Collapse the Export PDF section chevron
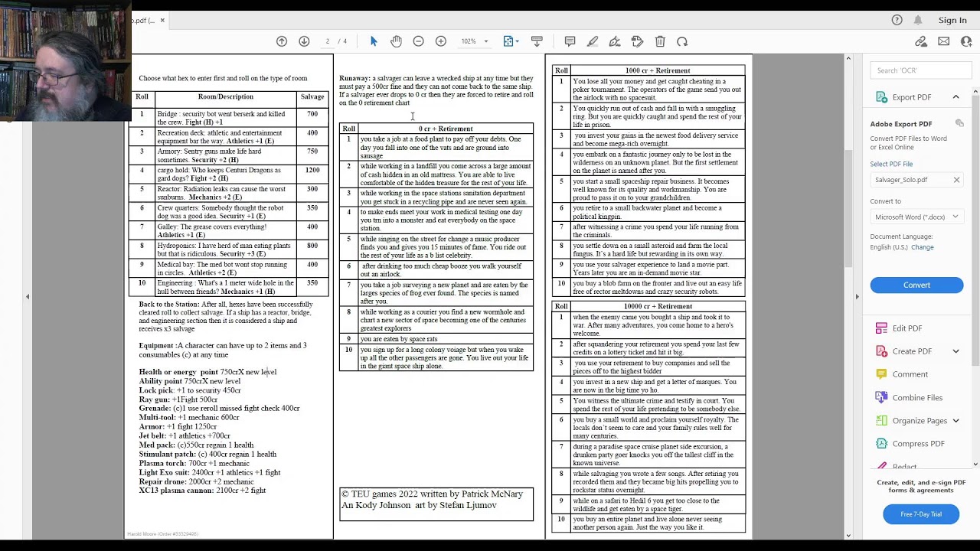Viewport: 980px width, 551px height. pyautogui.click(x=955, y=97)
